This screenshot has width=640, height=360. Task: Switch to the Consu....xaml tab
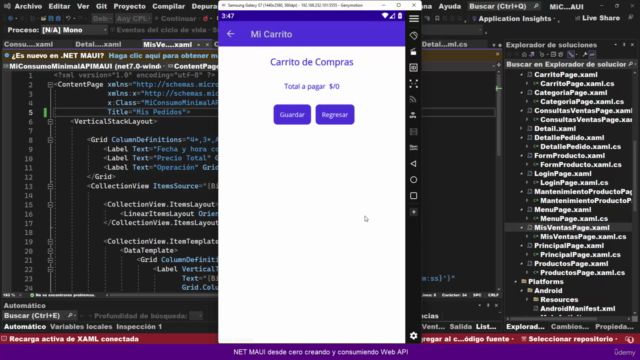(28, 44)
